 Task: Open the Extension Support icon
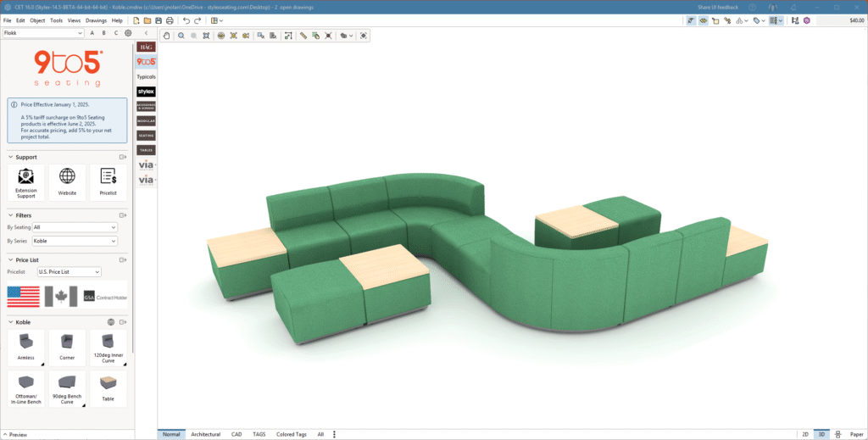[25, 182]
